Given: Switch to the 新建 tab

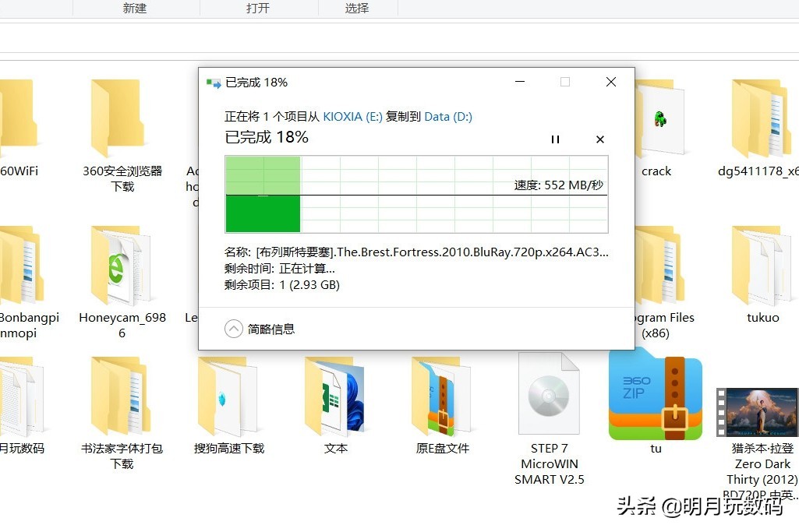Looking at the screenshot, I should coord(134,9).
